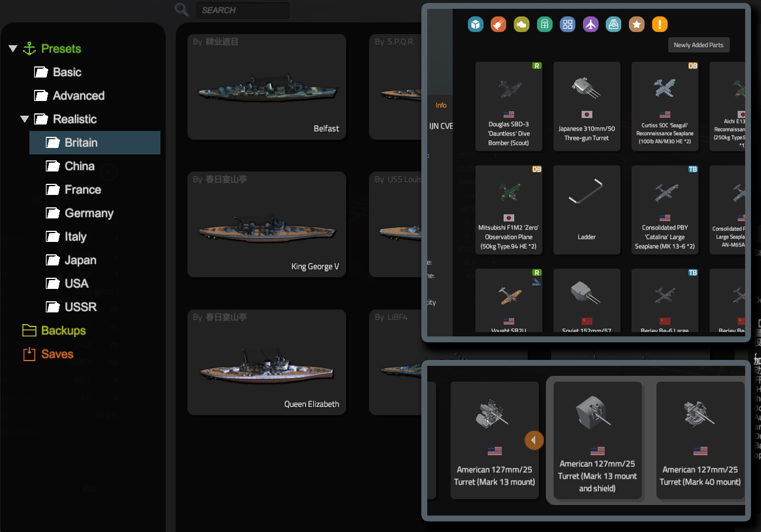
Task: Choose the Belfast ship preset
Action: [x=266, y=86]
